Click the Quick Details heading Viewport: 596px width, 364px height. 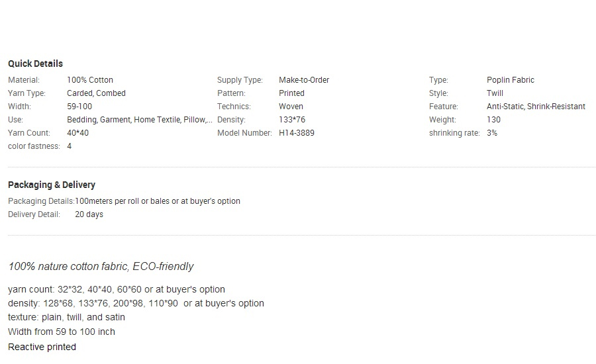35,64
